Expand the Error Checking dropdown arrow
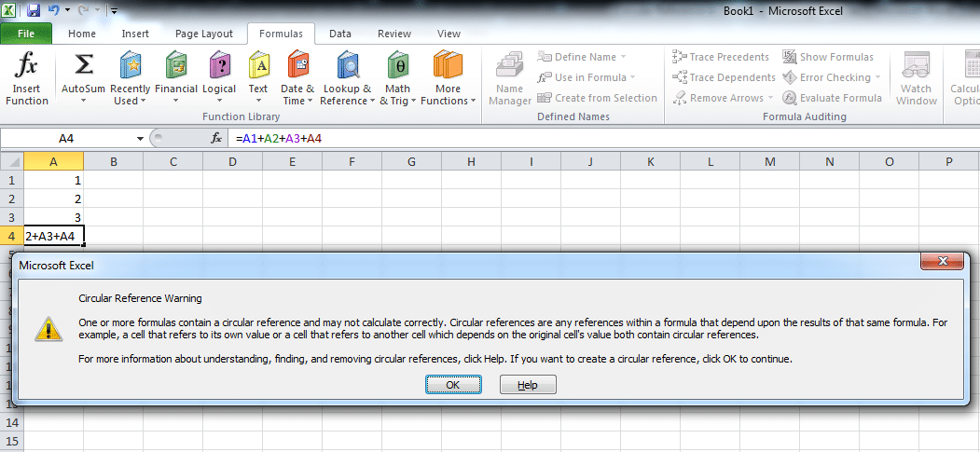This screenshot has width=980, height=452. point(877,77)
